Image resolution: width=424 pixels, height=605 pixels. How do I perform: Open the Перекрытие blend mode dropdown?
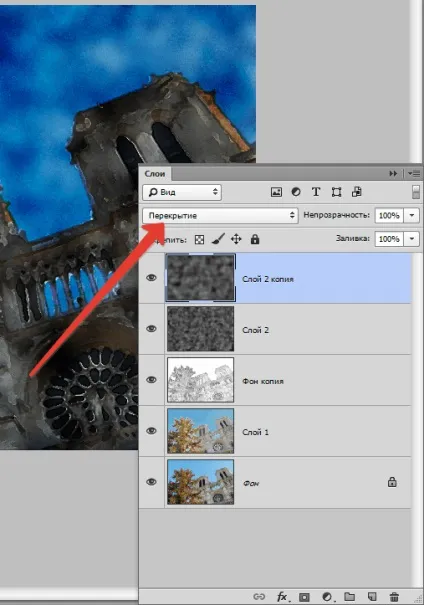(x=220, y=215)
